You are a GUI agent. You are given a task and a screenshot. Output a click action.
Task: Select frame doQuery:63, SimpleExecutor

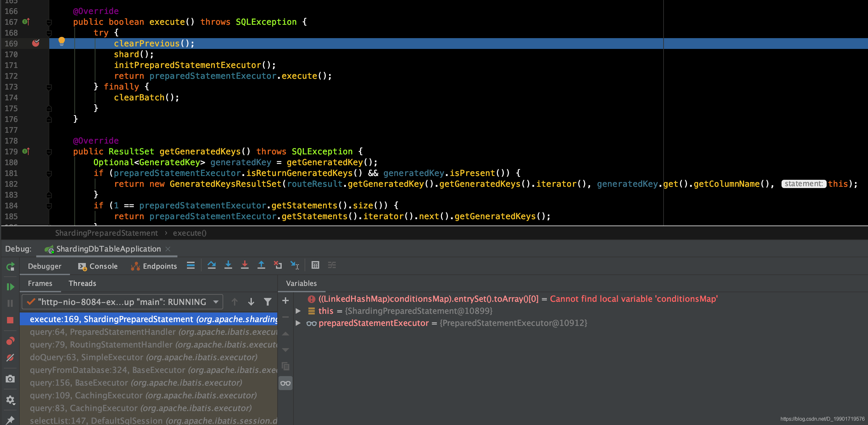(148, 357)
